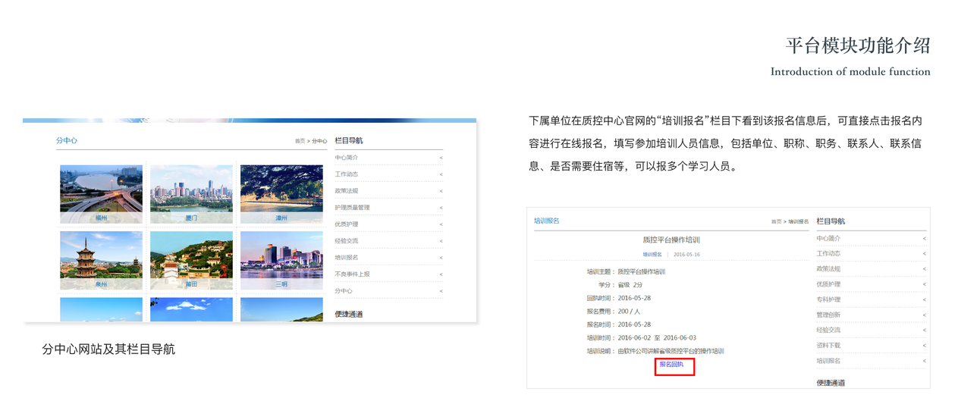Open 政策法规 on the 分中心 page navigation
This screenshot has height=420, width=980.
pos(347,191)
